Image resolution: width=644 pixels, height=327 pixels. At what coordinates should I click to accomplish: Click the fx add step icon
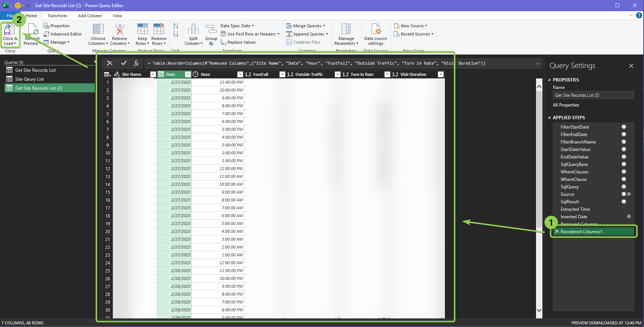(136, 63)
